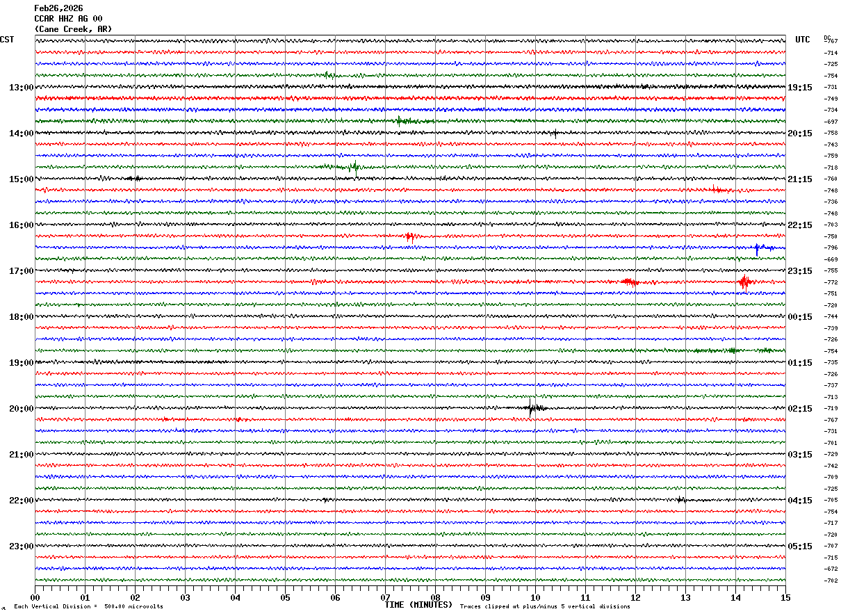Click the 02 minute axis tick label
This screenshot has height=616, width=841.
[135, 597]
